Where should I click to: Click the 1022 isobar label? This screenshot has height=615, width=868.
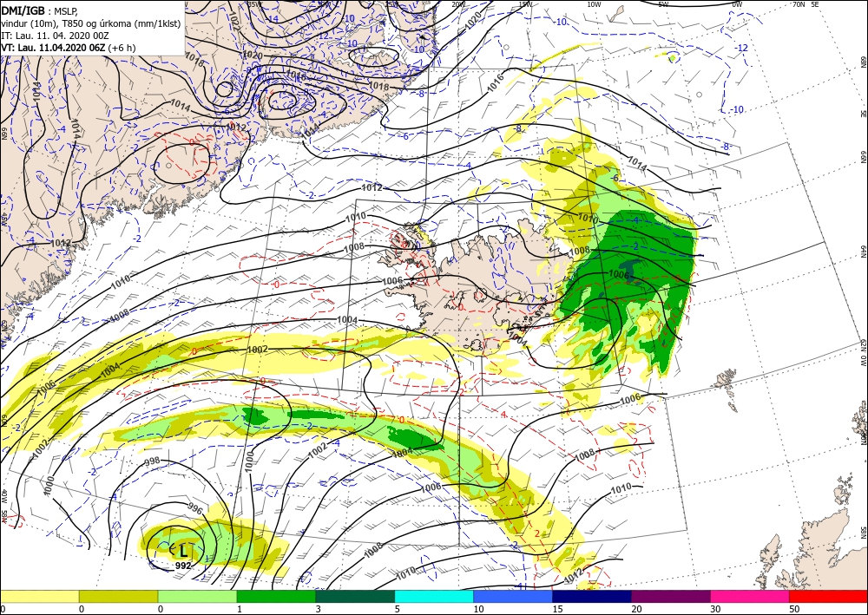pyautogui.click(x=234, y=21)
